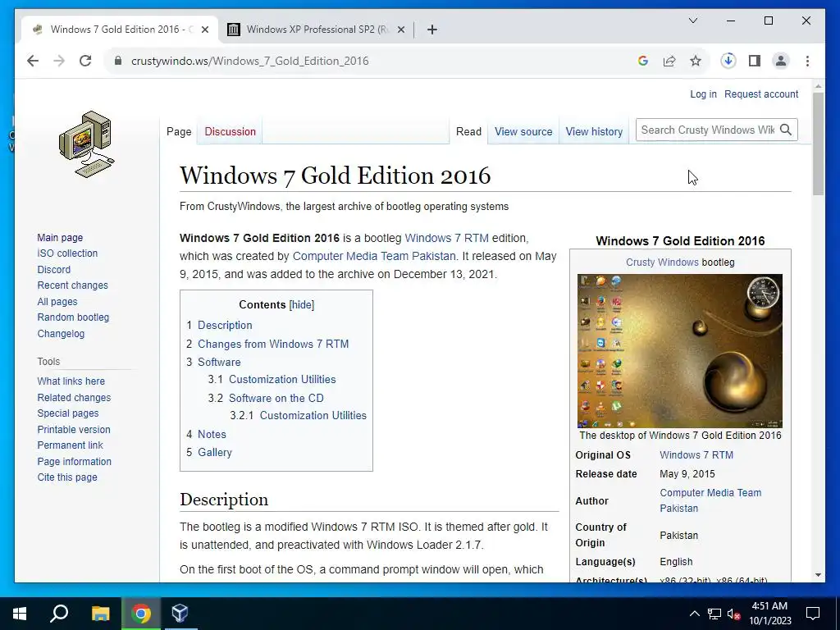This screenshot has width=840, height=630.
Task: Select the Page tab
Action: click(179, 131)
